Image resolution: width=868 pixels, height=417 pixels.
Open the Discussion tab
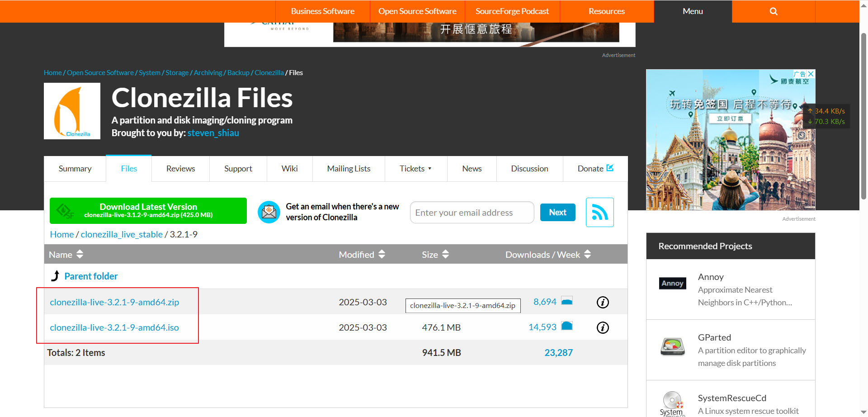coord(529,169)
